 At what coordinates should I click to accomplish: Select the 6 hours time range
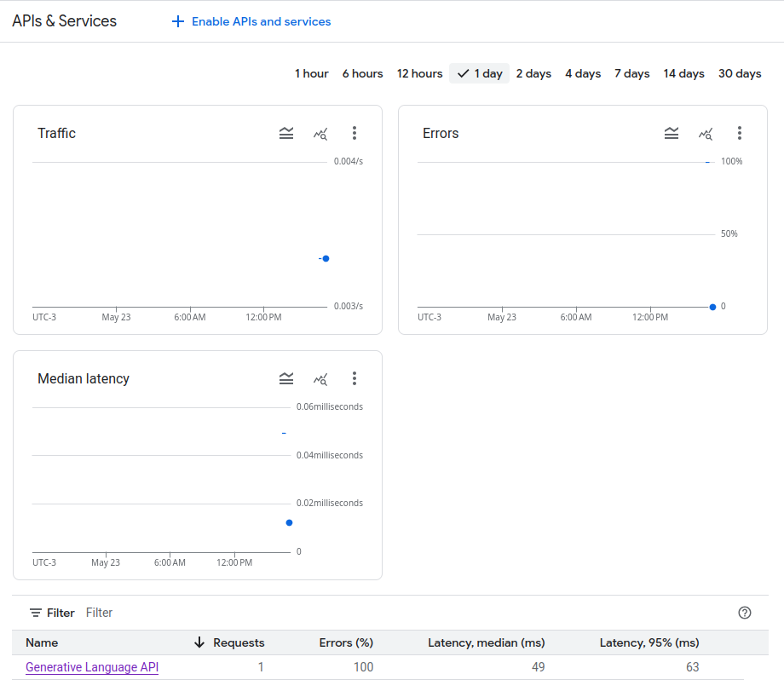[x=362, y=73]
